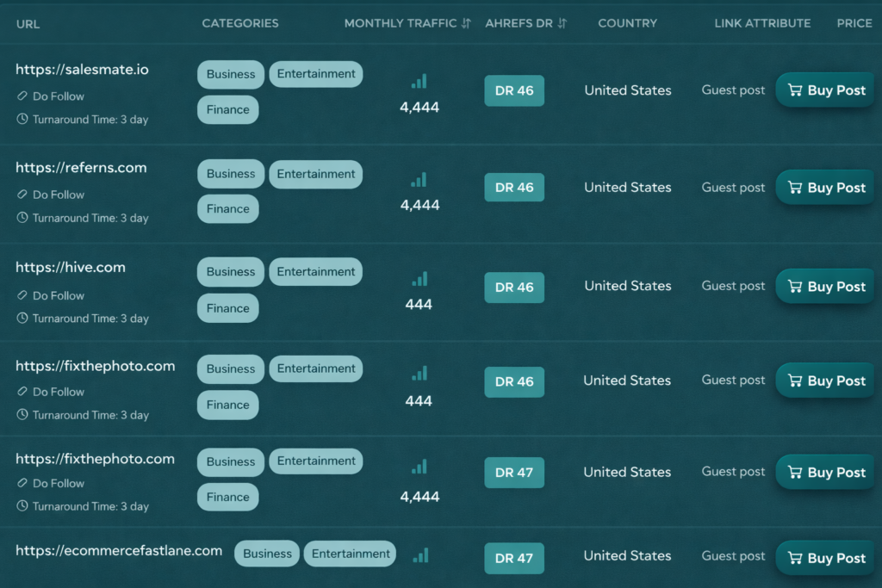The height and width of the screenshot is (588, 882).
Task: Click United States in the referns.com row
Action: 628,187
